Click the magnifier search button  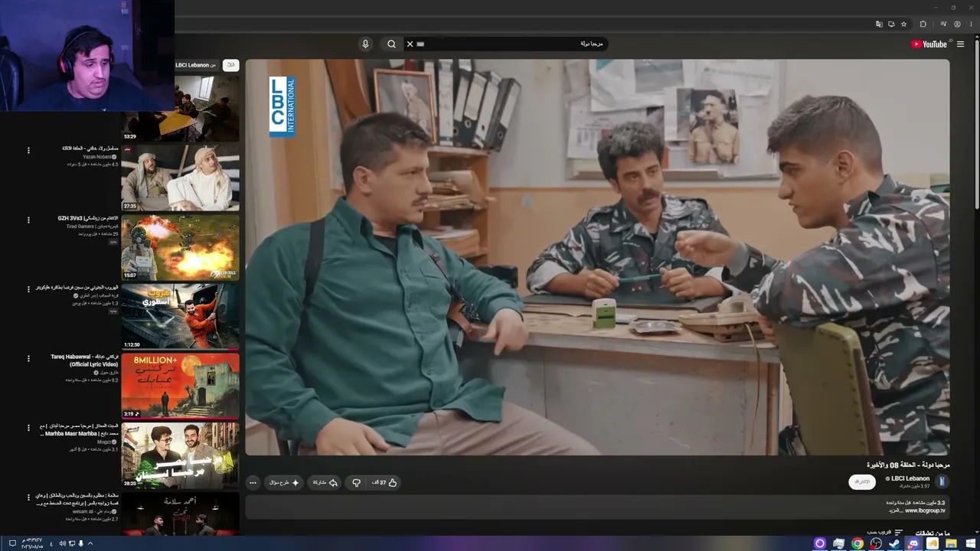coord(391,44)
